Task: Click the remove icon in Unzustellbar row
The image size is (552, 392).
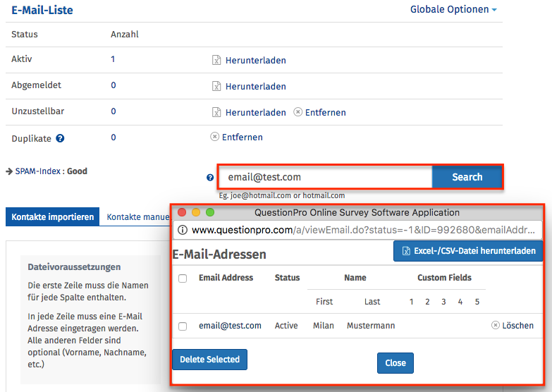Action: click(x=298, y=112)
